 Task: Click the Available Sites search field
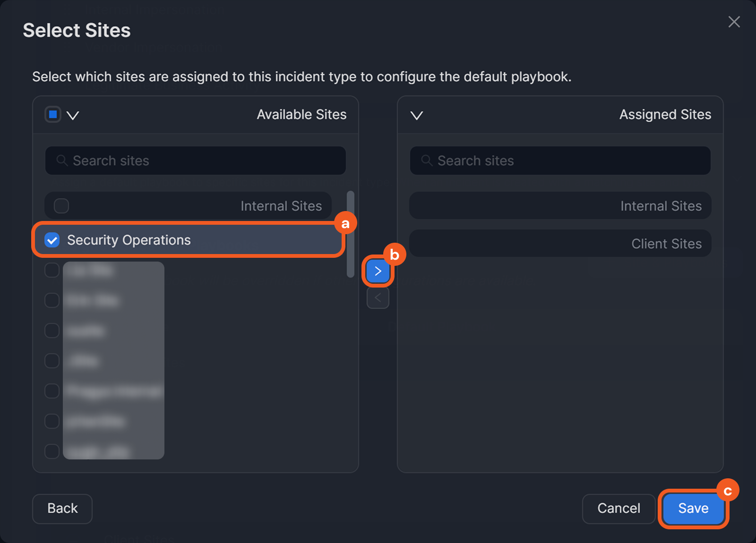(x=203, y=161)
